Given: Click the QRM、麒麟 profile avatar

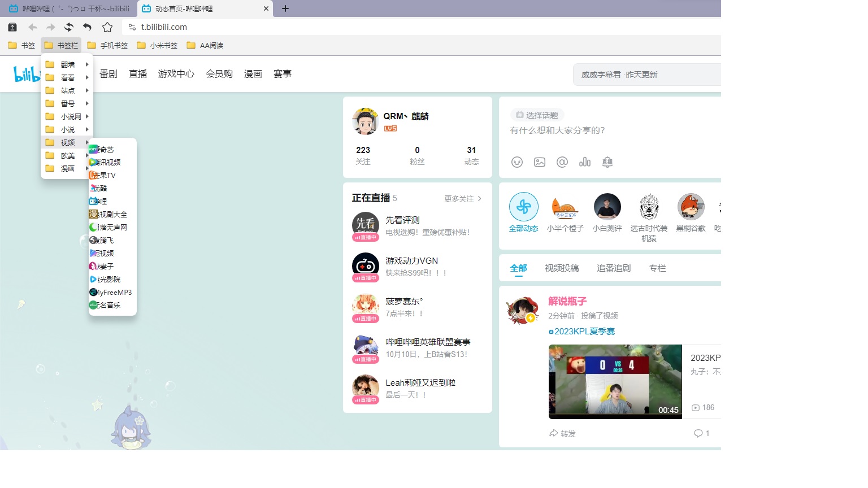Looking at the screenshot, I should coord(365,121).
